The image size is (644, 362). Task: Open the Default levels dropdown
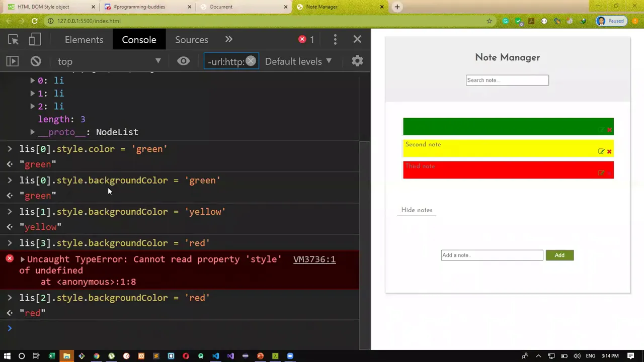tap(298, 61)
